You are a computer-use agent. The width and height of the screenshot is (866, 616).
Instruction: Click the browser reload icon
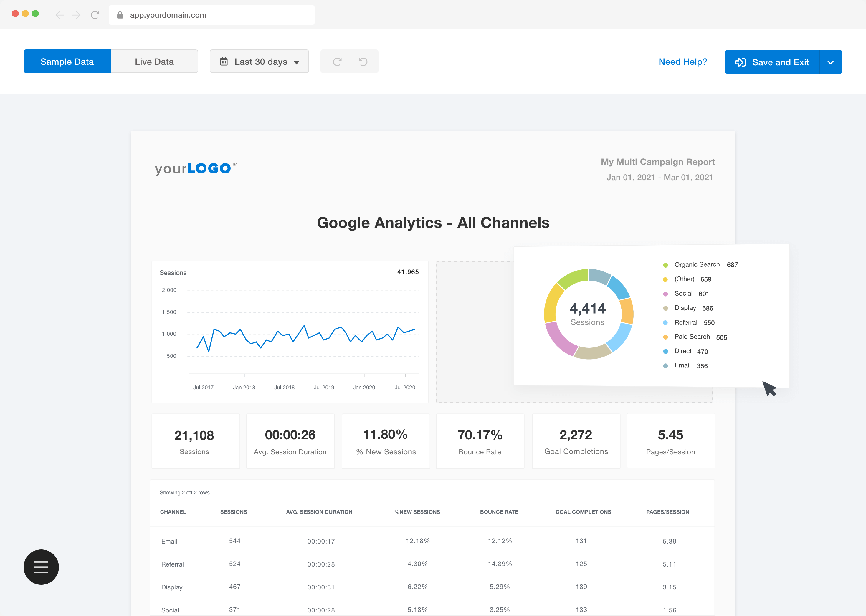click(x=95, y=15)
